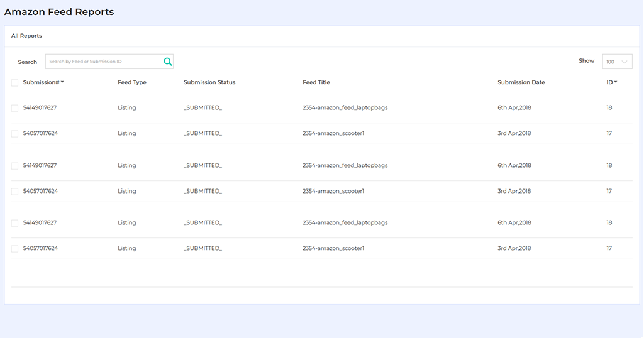This screenshot has width=644, height=338.
Task: Click the 6th Apr,2018 date in first row
Action: (514, 107)
